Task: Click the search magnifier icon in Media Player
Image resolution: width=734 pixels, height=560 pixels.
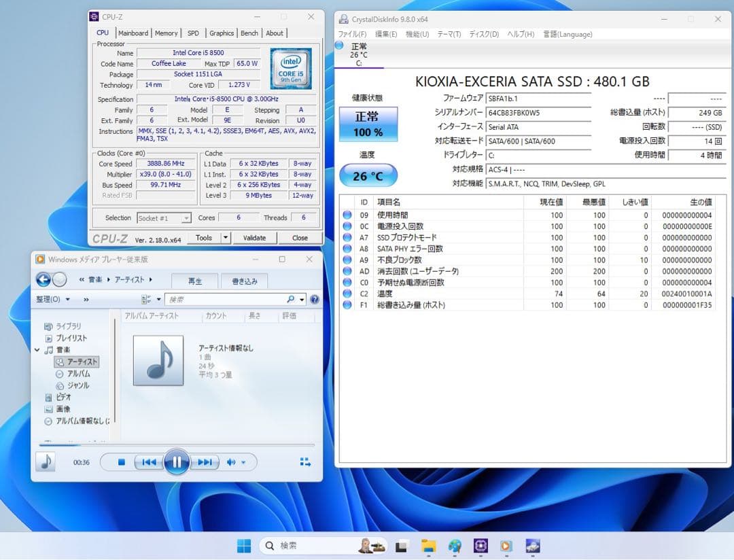Action: click(x=291, y=299)
